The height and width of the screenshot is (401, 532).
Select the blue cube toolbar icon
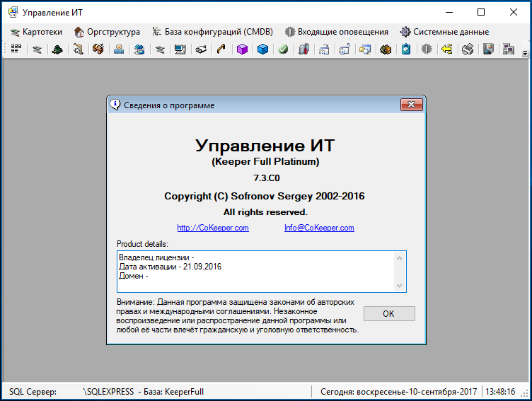[262, 50]
